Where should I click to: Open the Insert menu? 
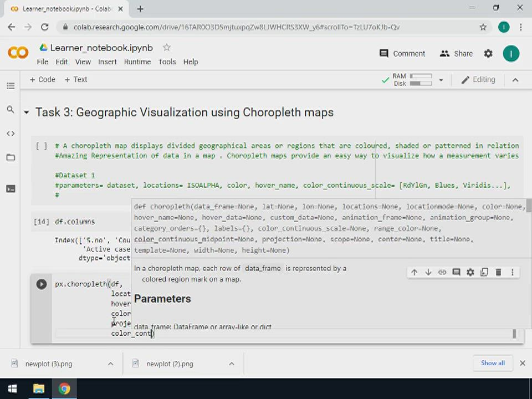pyautogui.click(x=107, y=62)
